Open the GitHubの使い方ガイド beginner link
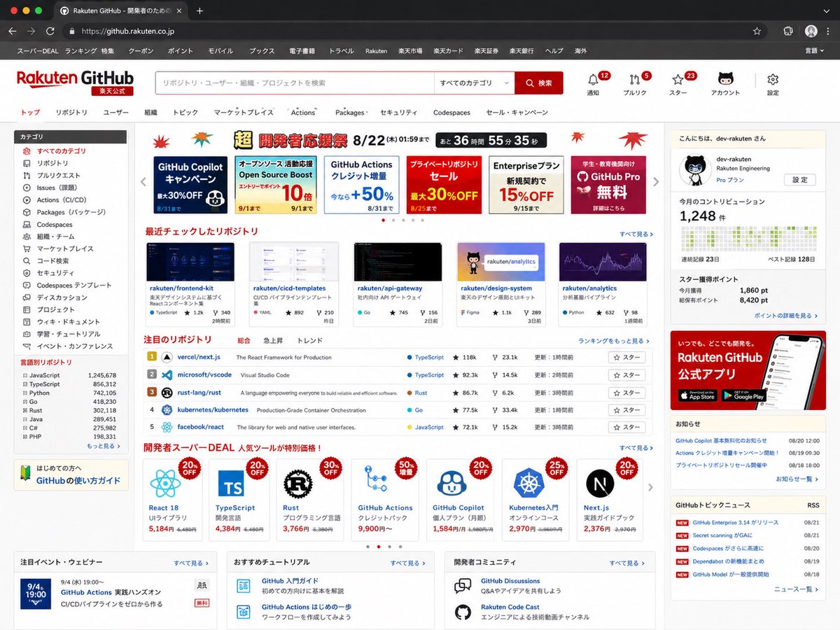This screenshot has width=840, height=630. pyautogui.click(x=71, y=475)
